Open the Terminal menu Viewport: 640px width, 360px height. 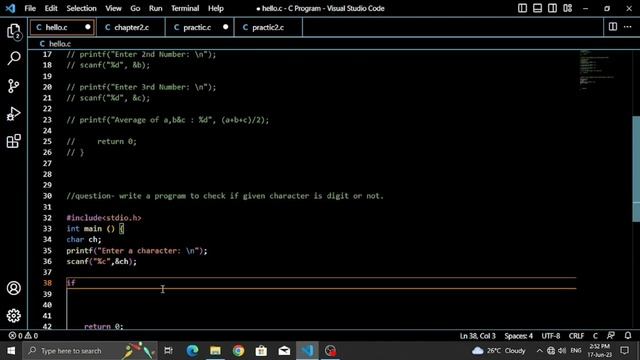coord(185,8)
